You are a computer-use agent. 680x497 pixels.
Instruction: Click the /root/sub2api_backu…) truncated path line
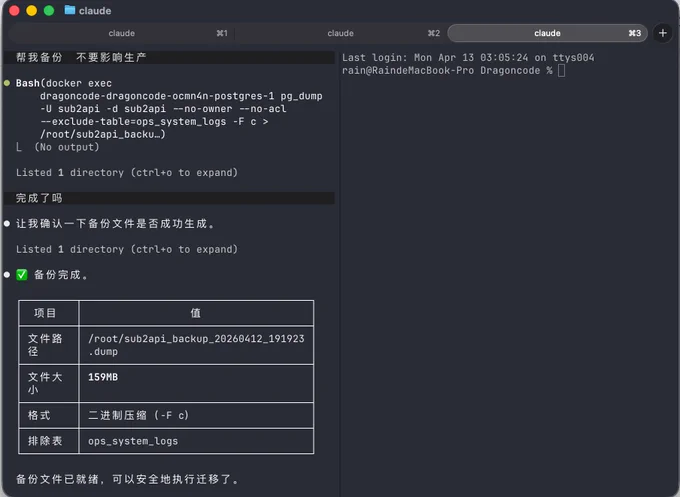tap(103, 134)
